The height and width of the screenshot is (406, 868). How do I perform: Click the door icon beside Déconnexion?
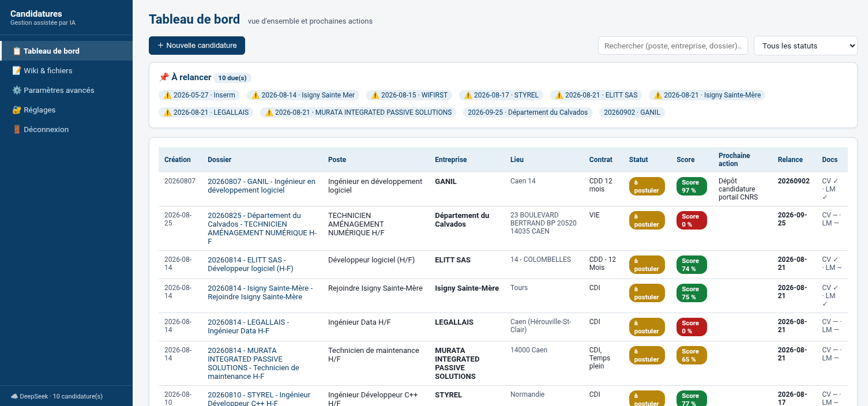click(x=17, y=129)
